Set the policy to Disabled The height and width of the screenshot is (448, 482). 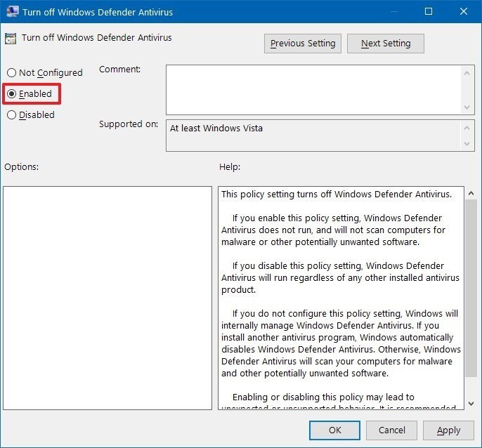[x=12, y=115]
